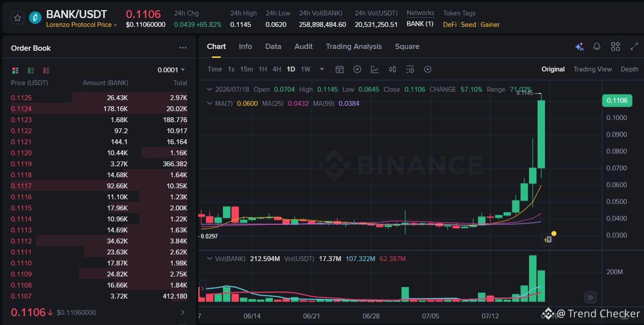Screen dimensions: 644x325
Task: Click the hexagon icon in chart toolbar
Action: [x=427, y=69]
